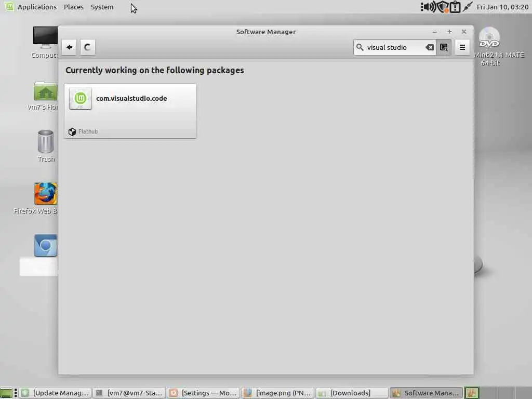Image resolution: width=532 pixels, height=399 pixels.
Task: Click the Flathub source label
Action: click(88, 131)
